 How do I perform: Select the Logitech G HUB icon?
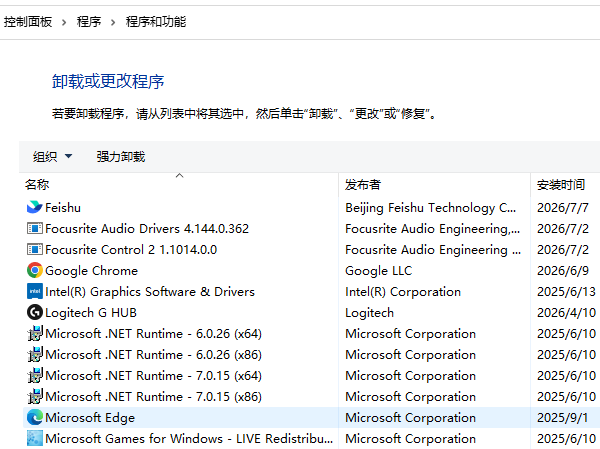tap(34, 312)
